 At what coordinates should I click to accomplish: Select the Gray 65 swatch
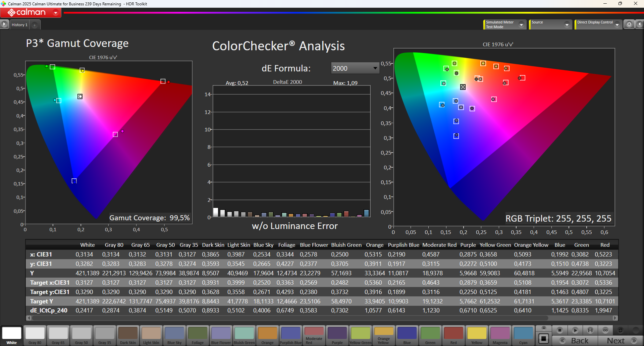tap(58, 335)
